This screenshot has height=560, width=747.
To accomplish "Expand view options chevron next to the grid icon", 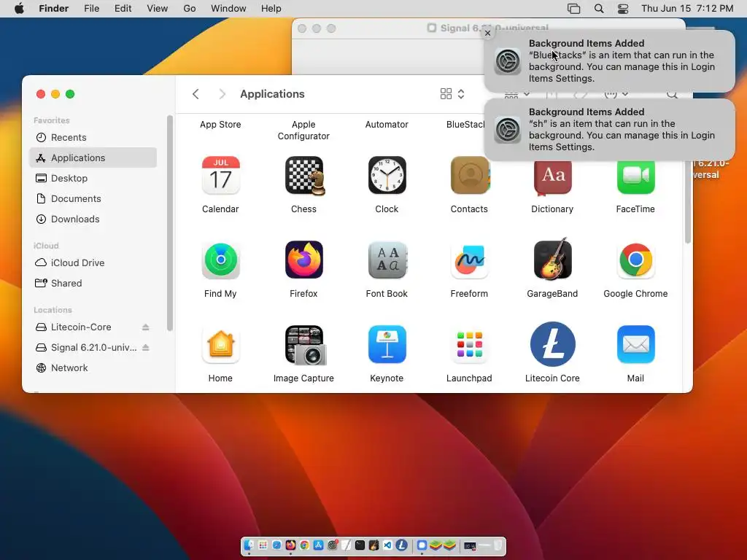I will (461, 94).
